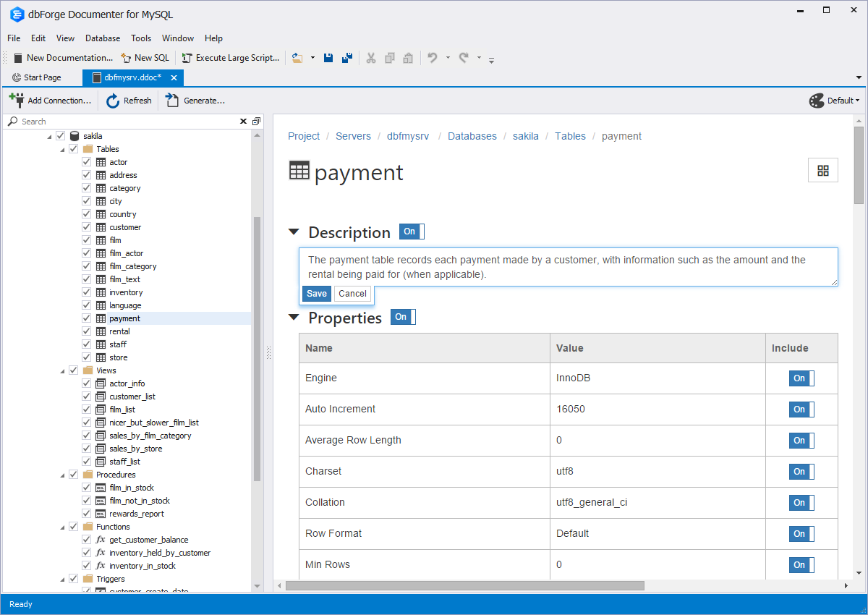Collapse the Description section triangle
Screen dimensions: 868x615
point(294,232)
